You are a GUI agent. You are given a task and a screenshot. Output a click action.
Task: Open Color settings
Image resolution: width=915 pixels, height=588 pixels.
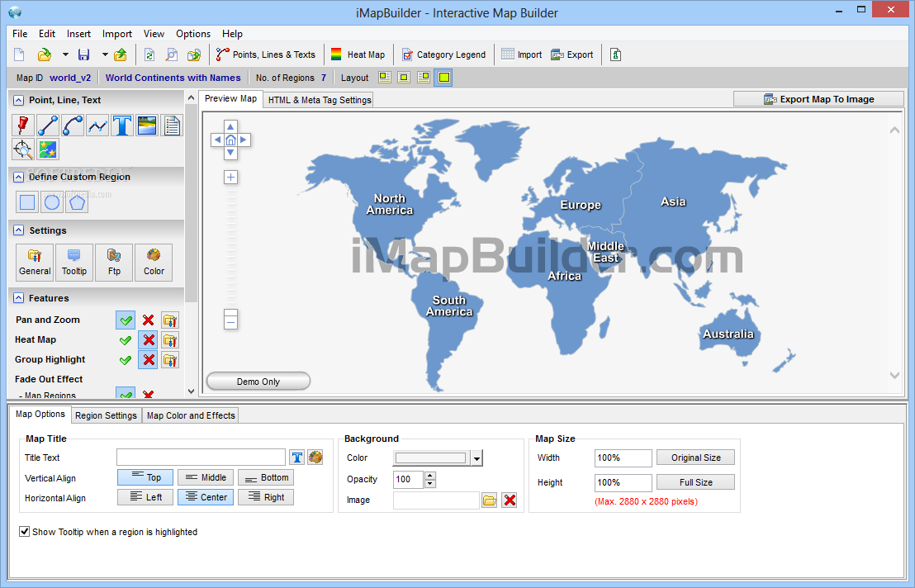[x=154, y=263]
